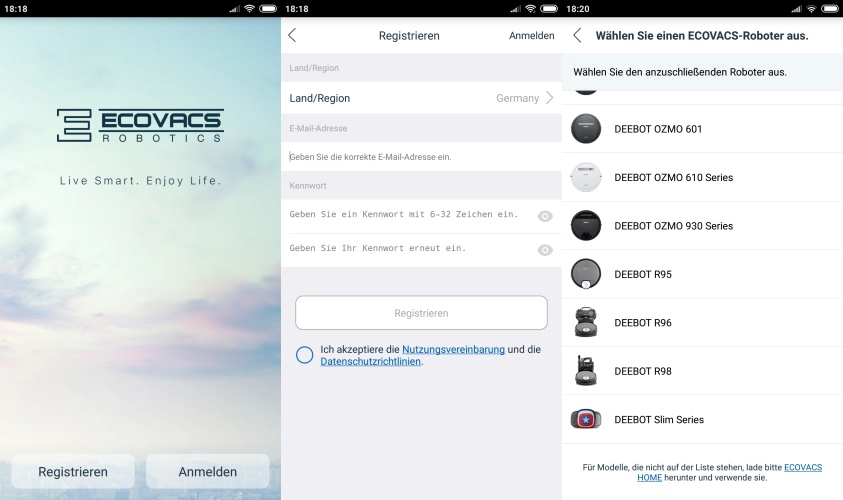Tap battery icon on robot selection screen
The image size is (843, 500).
click(x=830, y=9)
